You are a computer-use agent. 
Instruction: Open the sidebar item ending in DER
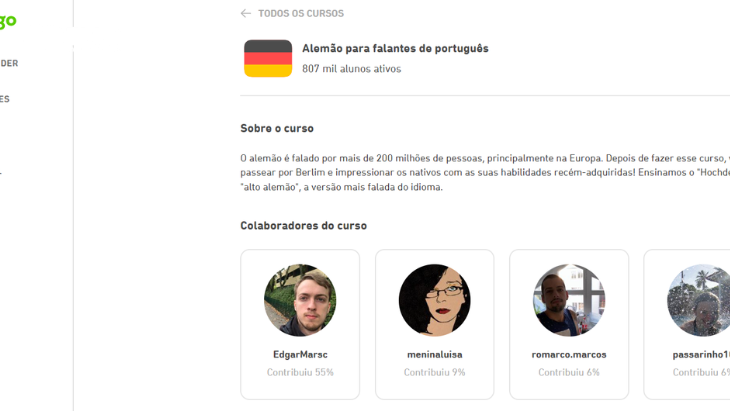click(x=9, y=63)
